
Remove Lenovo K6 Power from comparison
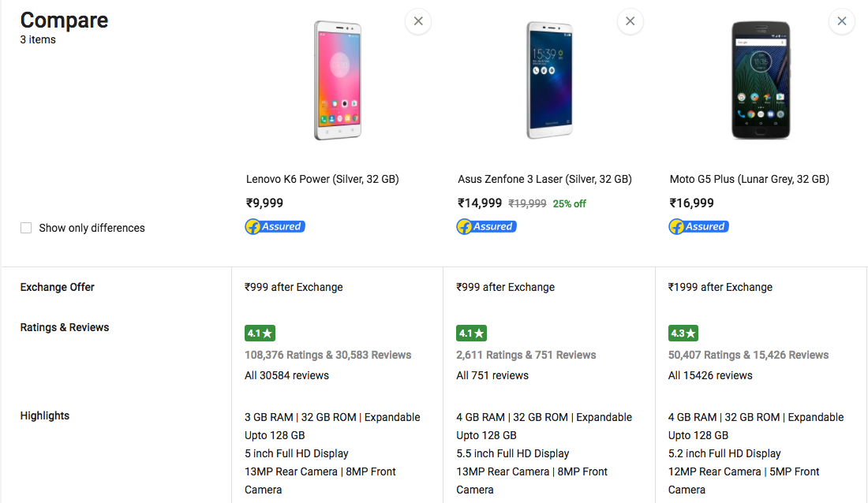coord(418,21)
